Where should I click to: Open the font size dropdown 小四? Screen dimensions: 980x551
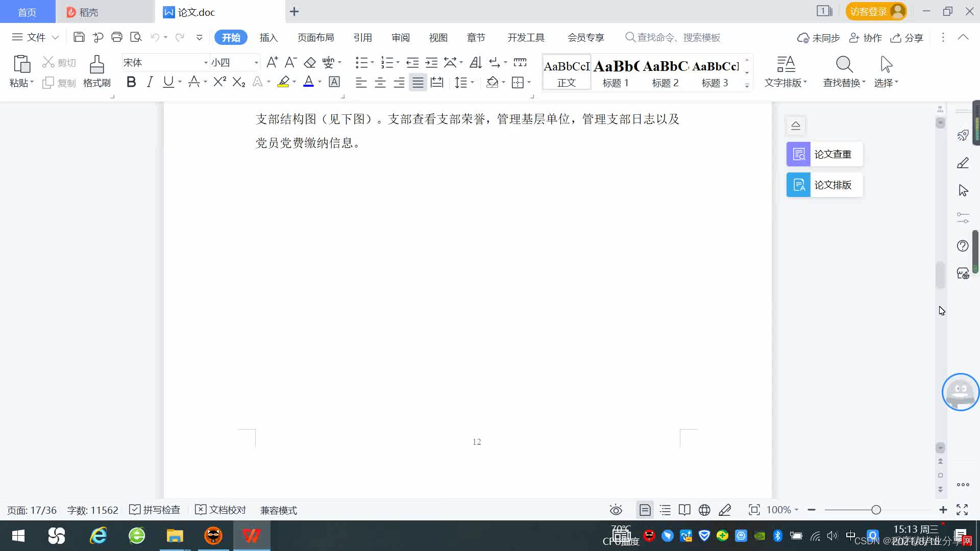[x=256, y=63]
